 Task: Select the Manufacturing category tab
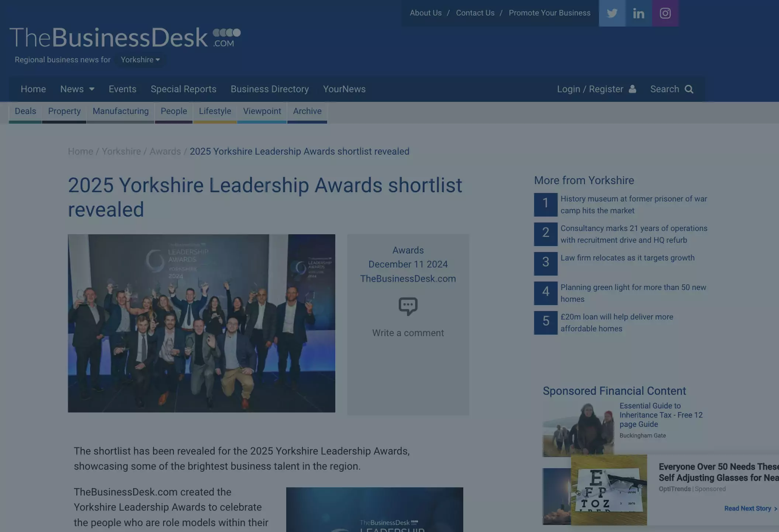[121, 112]
